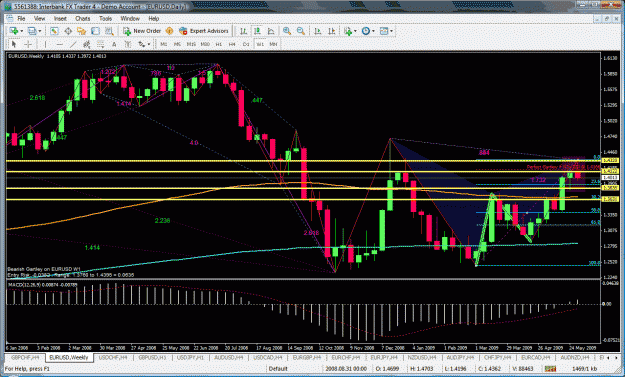The image size is (625, 377).
Task: Click the Expert Advisors button
Action: (204, 31)
